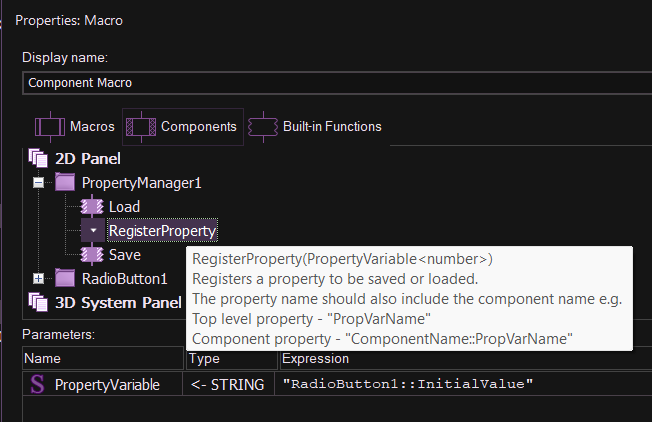This screenshot has width=652, height=422.
Task: Click the 3D System Panel icon
Action: [38, 302]
